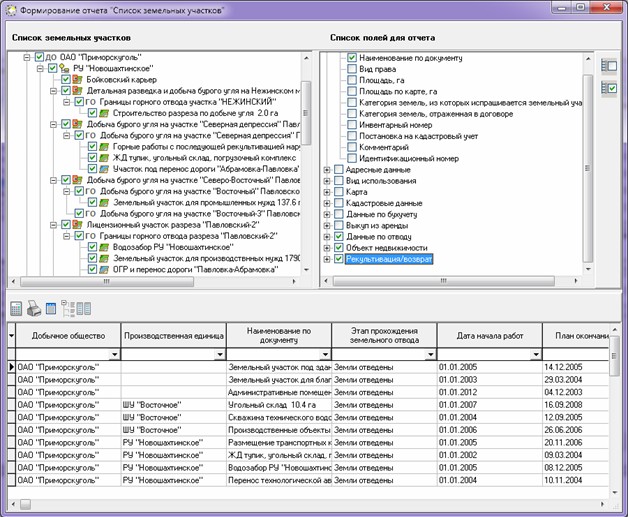Enable the "Кадастровые данные" checkbox
Viewport: 628px width, 517px height.
339,203
